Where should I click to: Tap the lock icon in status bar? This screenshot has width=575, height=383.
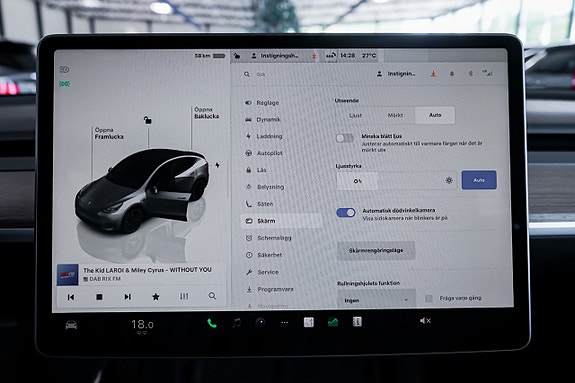point(237,56)
